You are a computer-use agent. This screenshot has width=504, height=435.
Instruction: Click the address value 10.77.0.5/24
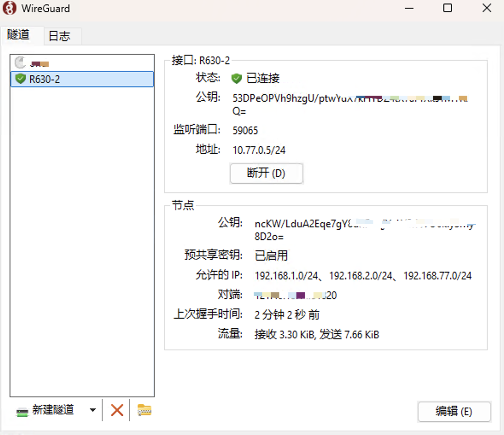tap(259, 150)
